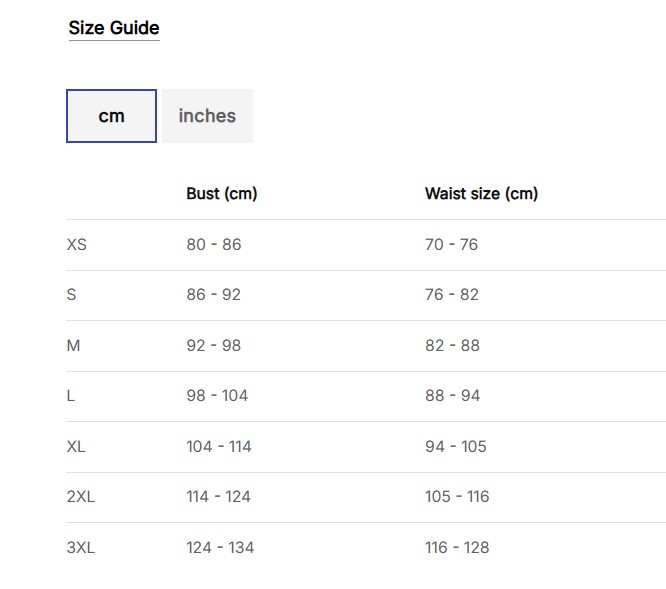Select the 3XL size row label
This screenshot has height=589, width=666.
81,548
